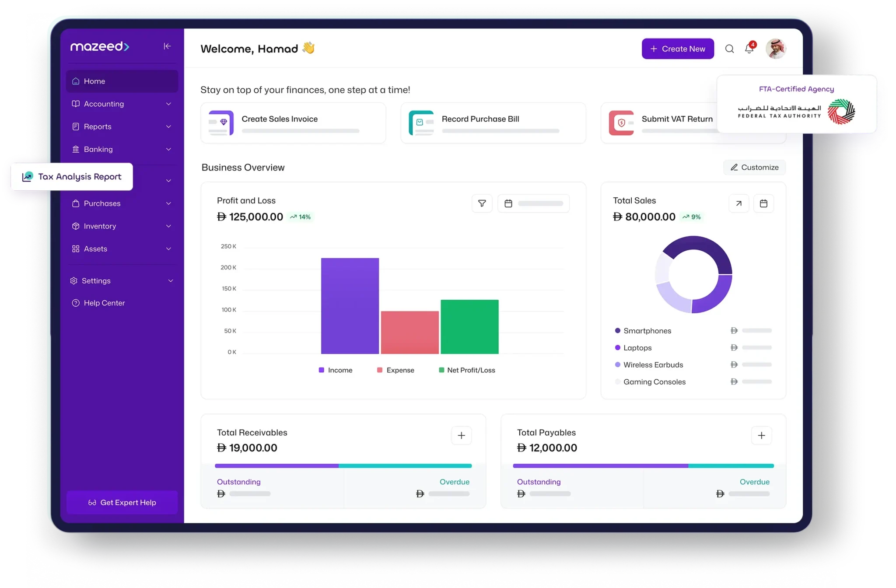Click the Customize button
896x588 pixels.
click(x=754, y=167)
